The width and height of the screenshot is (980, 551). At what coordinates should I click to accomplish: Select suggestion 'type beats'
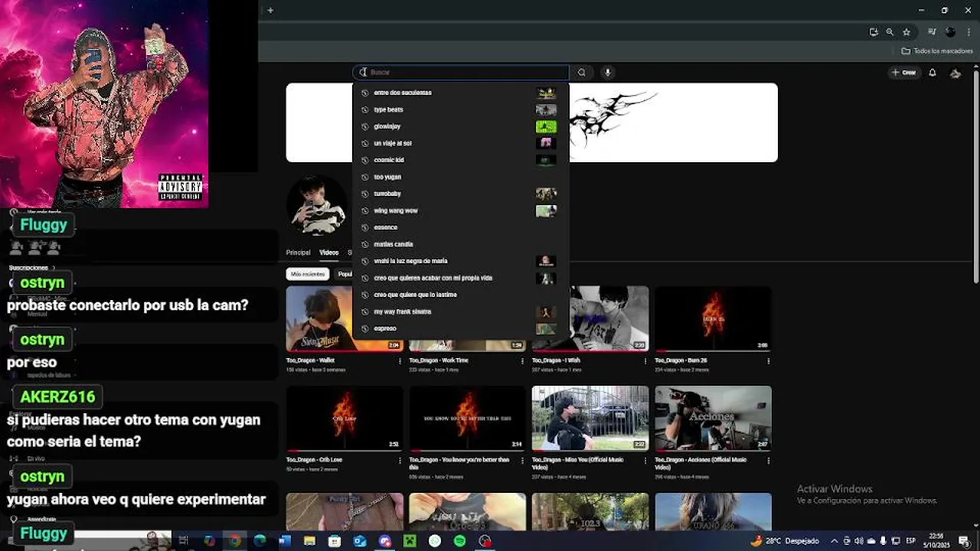click(459, 109)
